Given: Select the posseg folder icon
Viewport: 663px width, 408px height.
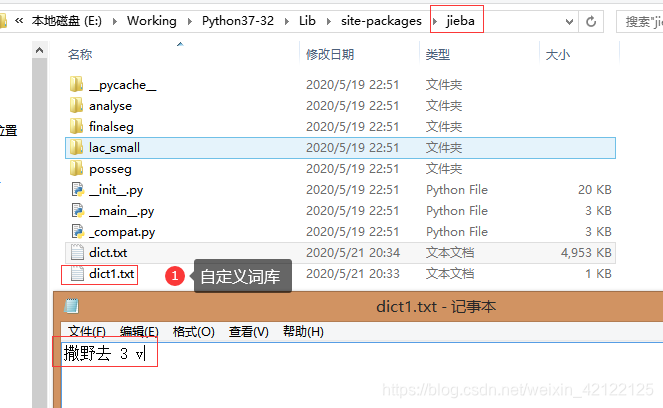Looking at the screenshot, I should pos(77,169).
